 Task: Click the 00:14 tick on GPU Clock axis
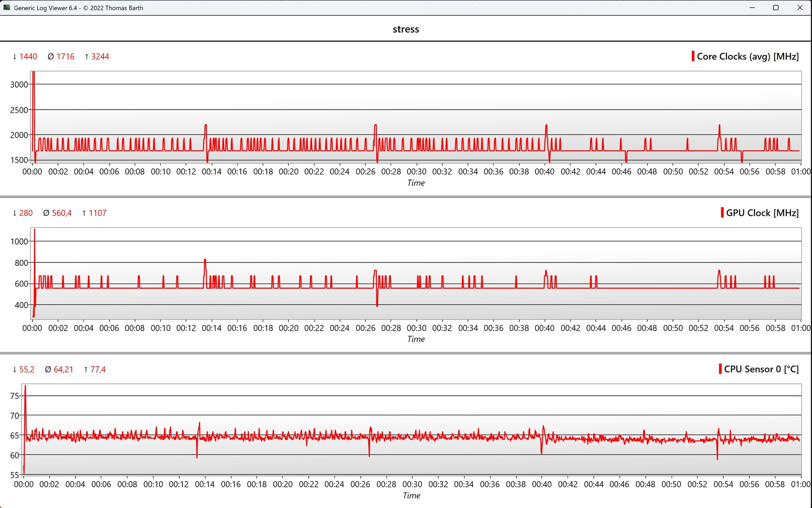[x=211, y=328]
